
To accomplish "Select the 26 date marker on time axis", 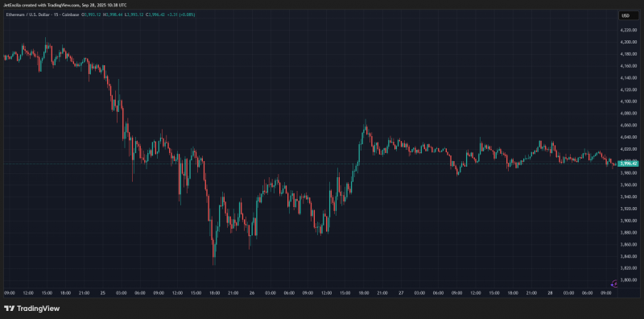I will [252, 293].
